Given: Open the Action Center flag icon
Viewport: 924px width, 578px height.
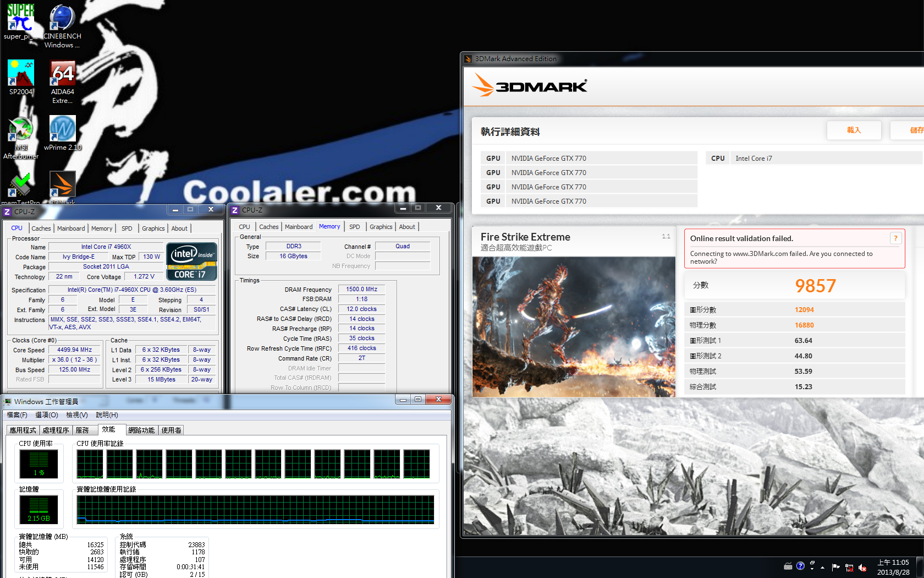Looking at the screenshot, I should 836,567.
